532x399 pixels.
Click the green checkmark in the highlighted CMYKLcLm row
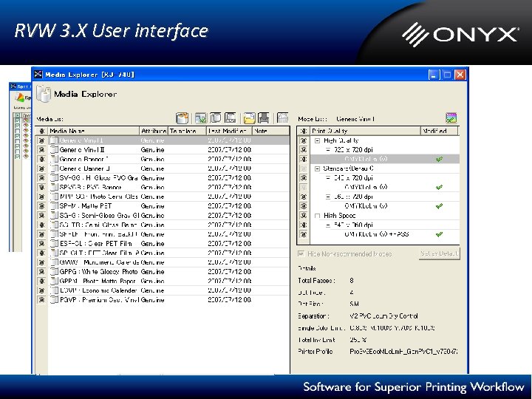[x=439, y=159]
